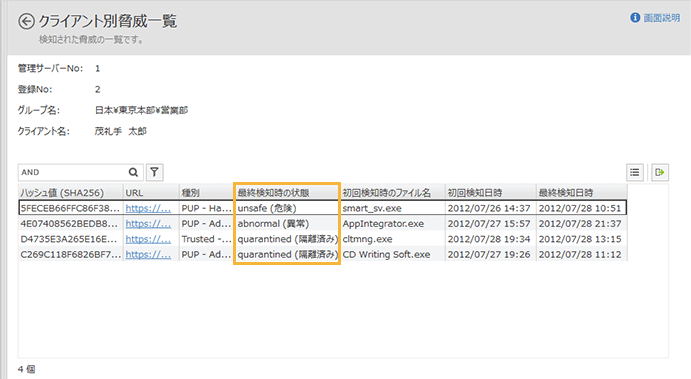Viewport: 691px width, 379px height.
Task: Click the group name 日本¥東京本部¥営業部
Action: point(141,110)
